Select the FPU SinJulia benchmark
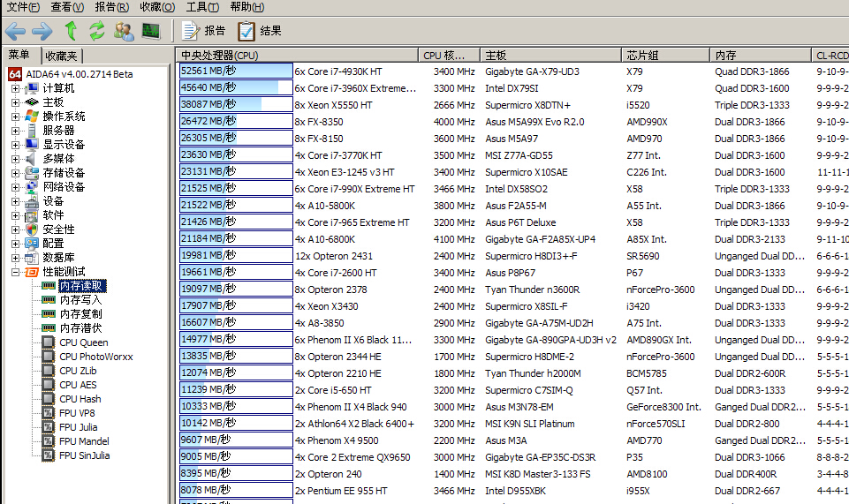The height and width of the screenshot is (504, 849). click(x=85, y=455)
